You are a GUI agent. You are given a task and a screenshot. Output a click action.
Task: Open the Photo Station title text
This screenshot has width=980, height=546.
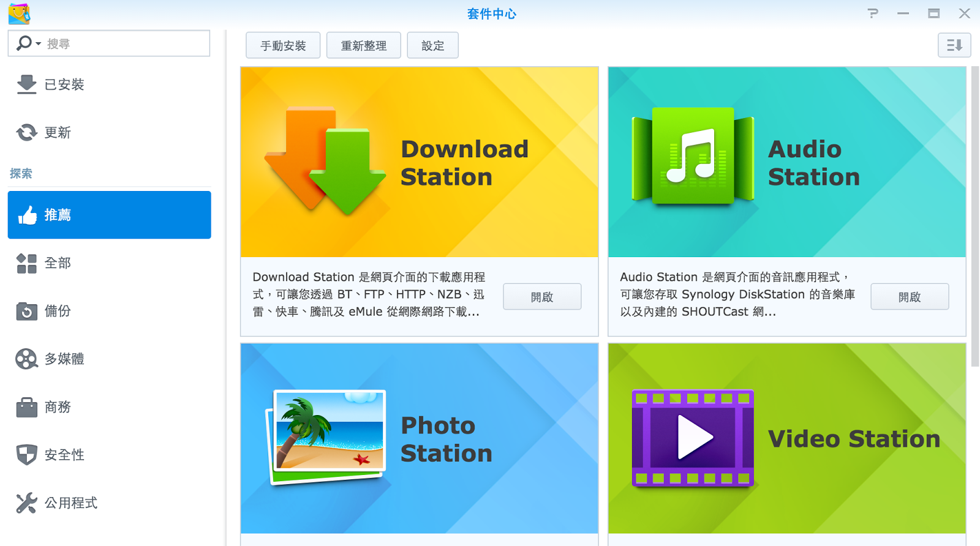[x=447, y=439]
